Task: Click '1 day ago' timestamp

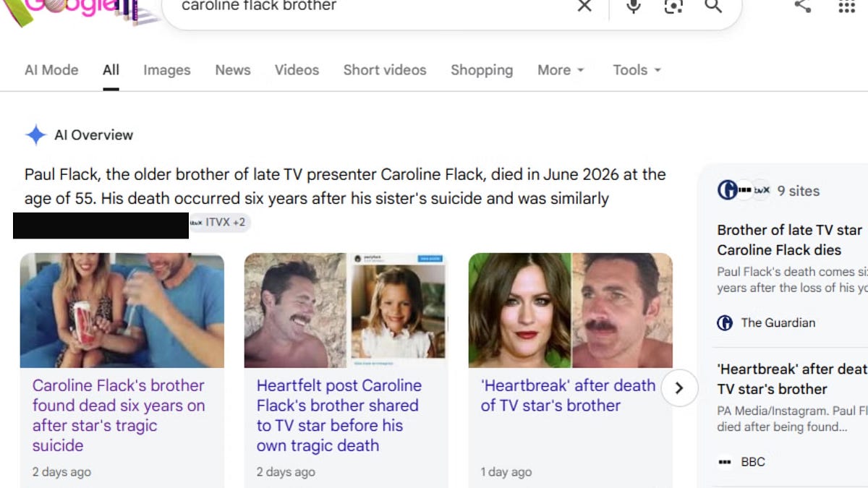Action: pyautogui.click(x=506, y=472)
